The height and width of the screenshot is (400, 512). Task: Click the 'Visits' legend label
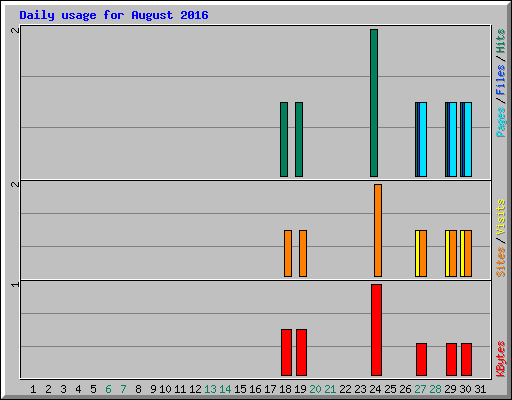(501, 217)
